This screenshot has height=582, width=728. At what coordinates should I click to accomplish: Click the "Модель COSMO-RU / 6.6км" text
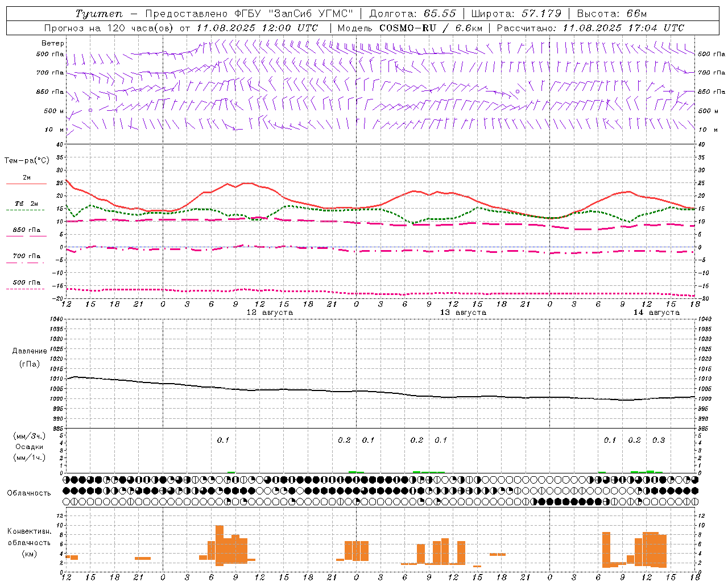[410, 28]
